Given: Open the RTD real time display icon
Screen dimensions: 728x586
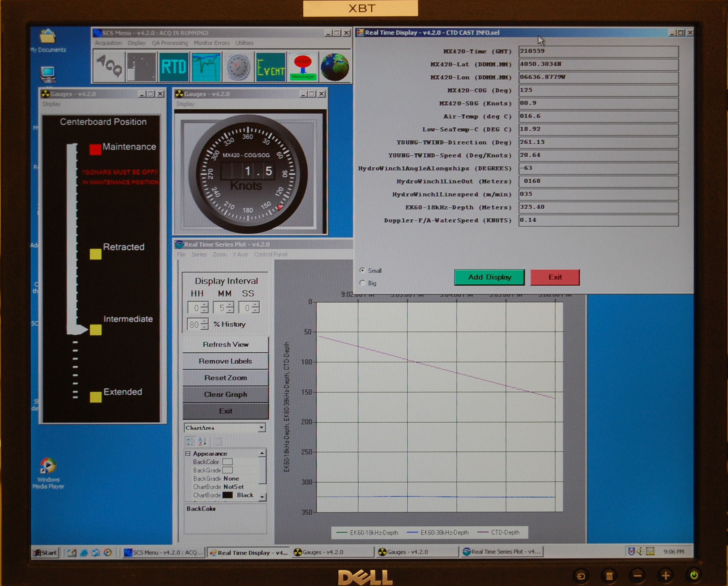Looking at the screenshot, I should [x=174, y=67].
